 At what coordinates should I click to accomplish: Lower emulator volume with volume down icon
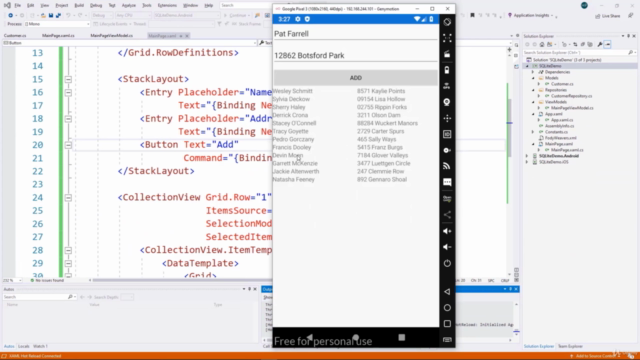click(x=447, y=247)
